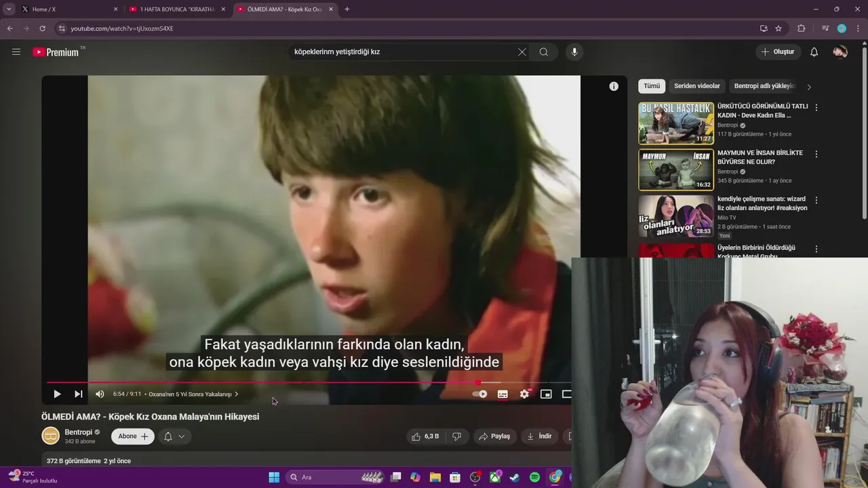Reload the page
Screen dimensions: 868x488
(x=42, y=28)
